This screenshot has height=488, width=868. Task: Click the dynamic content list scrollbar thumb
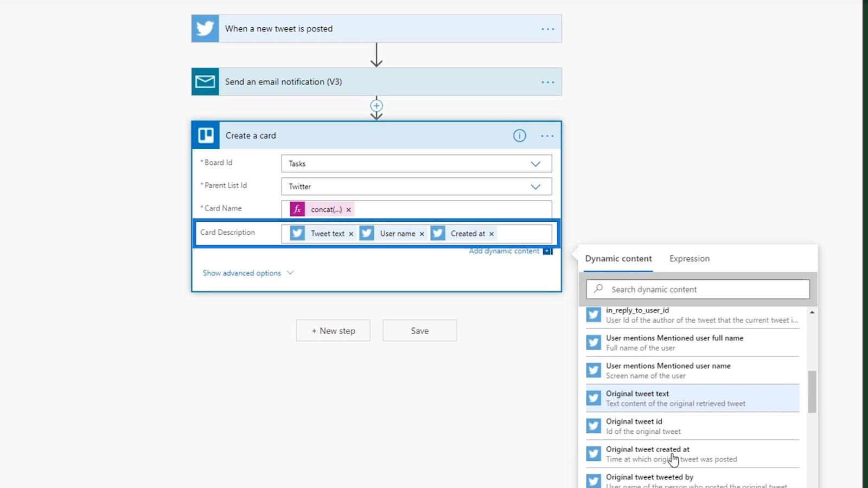pos(812,391)
